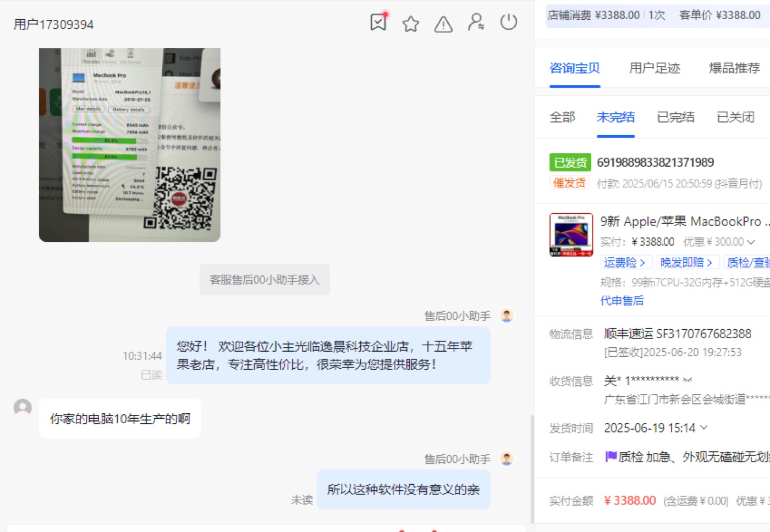The width and height of the screenshot is (770, 532).
Task: Click the 所以这种软件没有意义的亲 message bubble
Action: (404, 489)
